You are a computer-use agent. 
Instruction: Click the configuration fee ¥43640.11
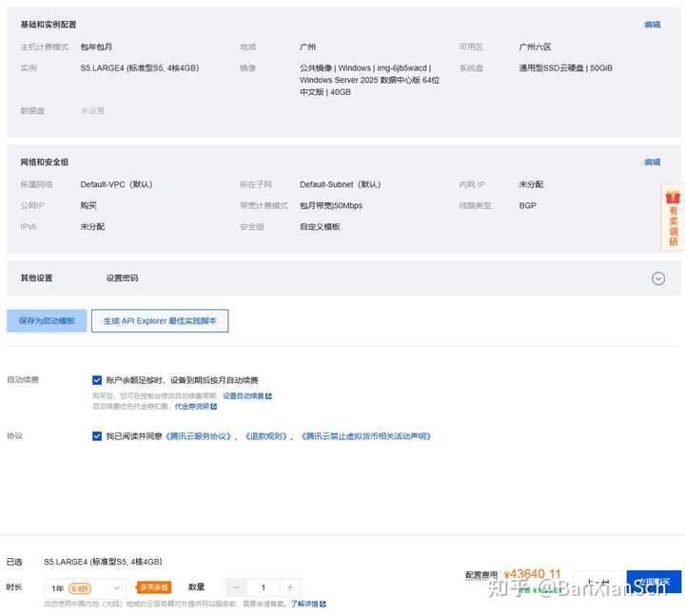532,573
